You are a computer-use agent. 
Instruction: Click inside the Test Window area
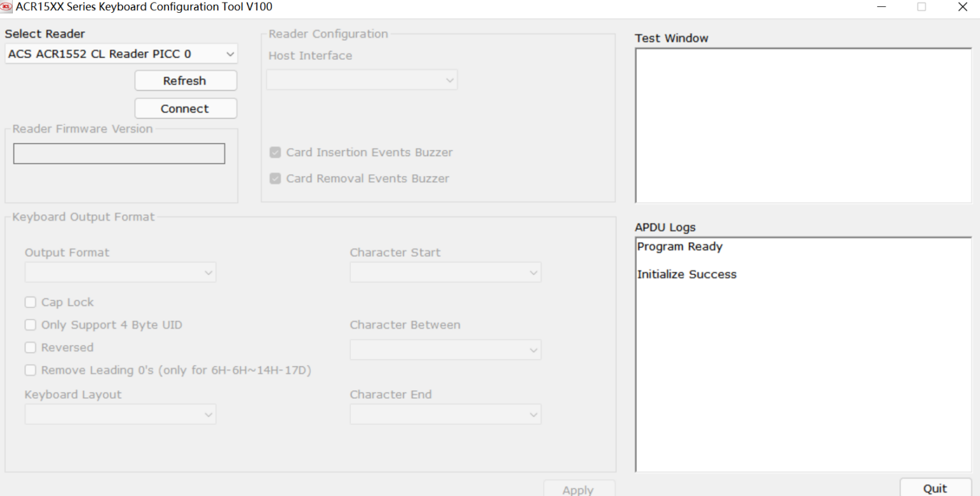[803, 124]
